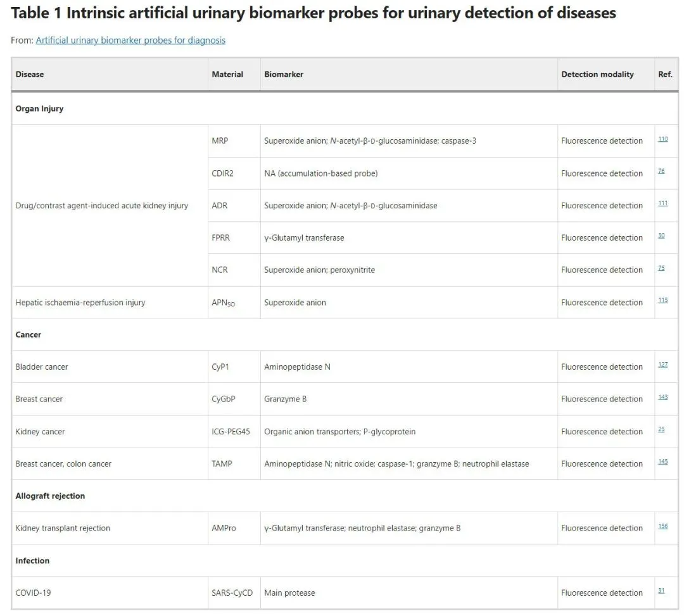The image size is (684, 616).
Task: Click the 'ICG-PEG45' material cell
Action: [231, 432]
